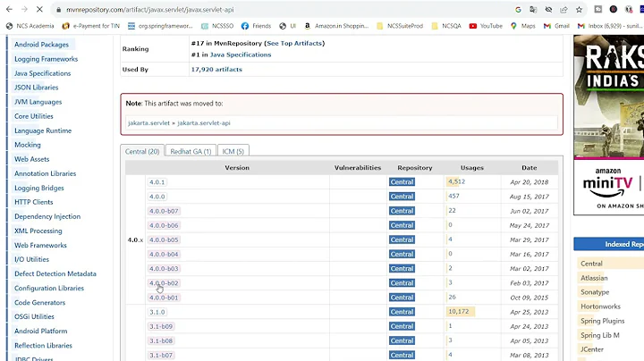Open the black circular extension icon
This screenshot has width=644, height=361.
614,10
